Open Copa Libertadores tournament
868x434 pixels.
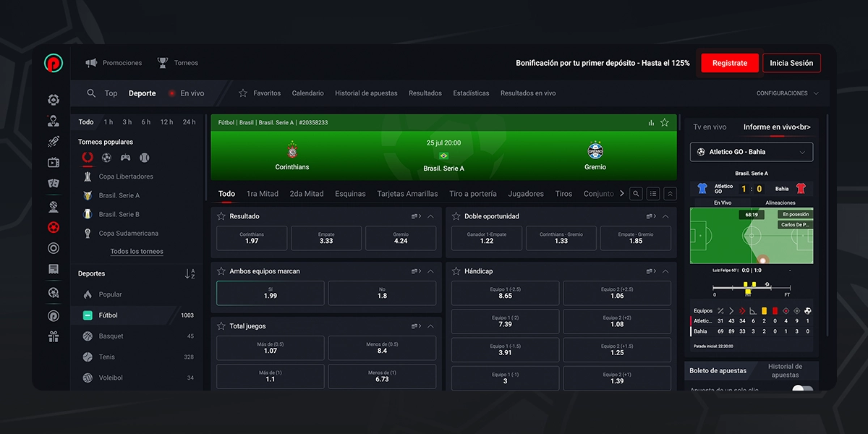126,176
